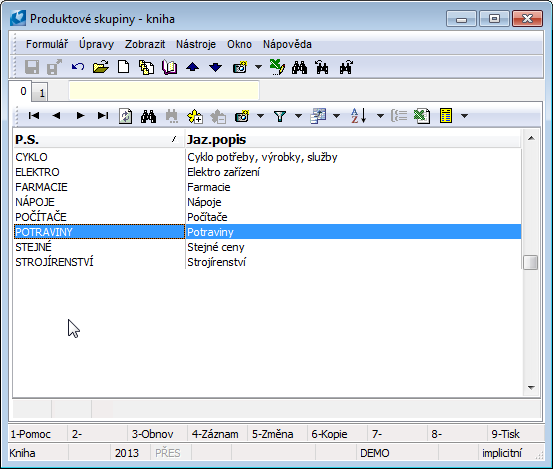Viewport: 553px width, 469px height.
Task: Click the Open folder icon
Action: click(101, 67)
